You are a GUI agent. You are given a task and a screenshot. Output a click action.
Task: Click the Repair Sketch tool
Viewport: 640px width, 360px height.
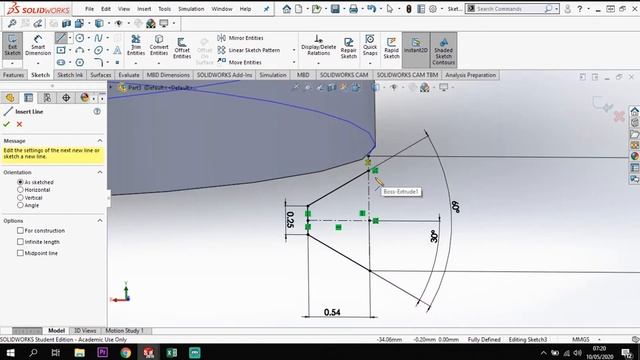[x=349, y=48]
